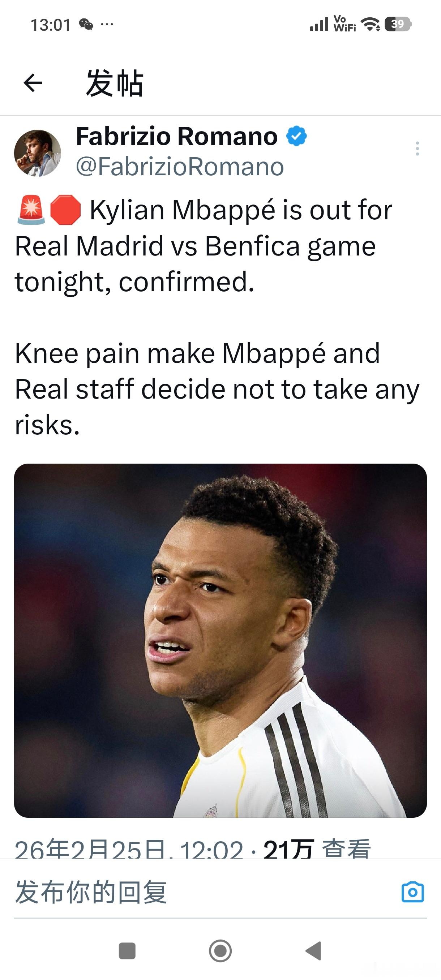441x980 pixels.
Task: Tap the back arrow icon
Action: tap(33, 83)
